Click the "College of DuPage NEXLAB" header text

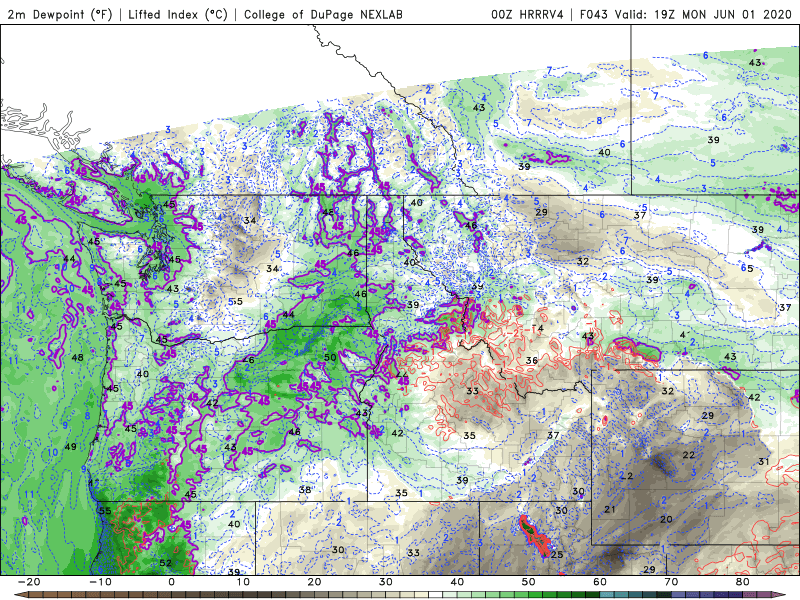(x=323, y=14)
